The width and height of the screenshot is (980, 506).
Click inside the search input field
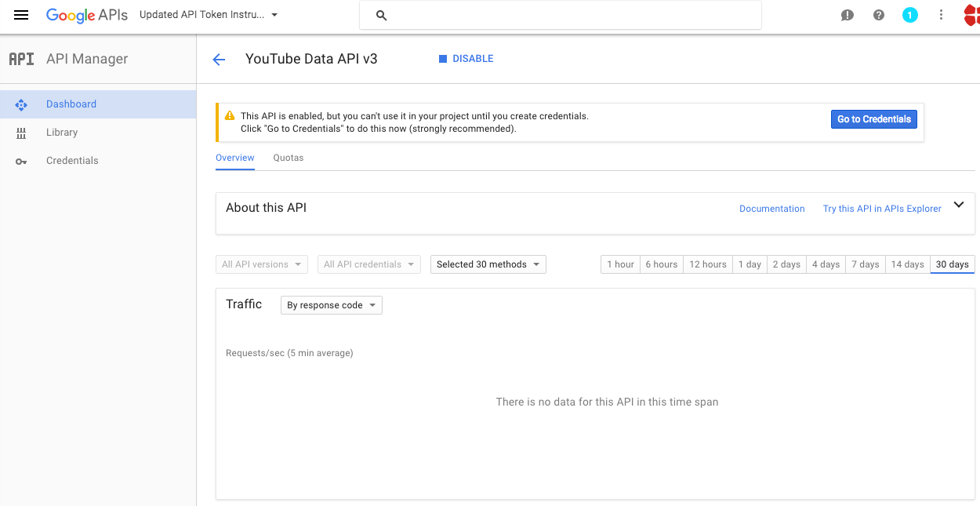[x=572, y=15]
